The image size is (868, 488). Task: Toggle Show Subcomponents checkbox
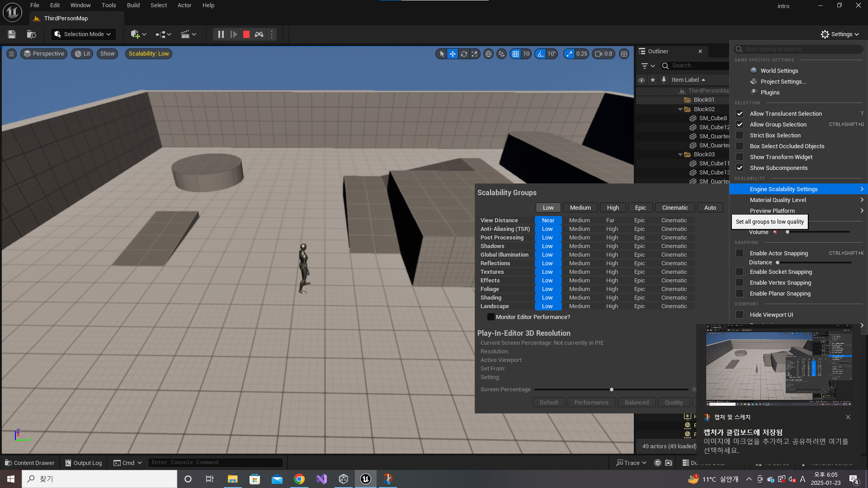click(x=740, y=168)
